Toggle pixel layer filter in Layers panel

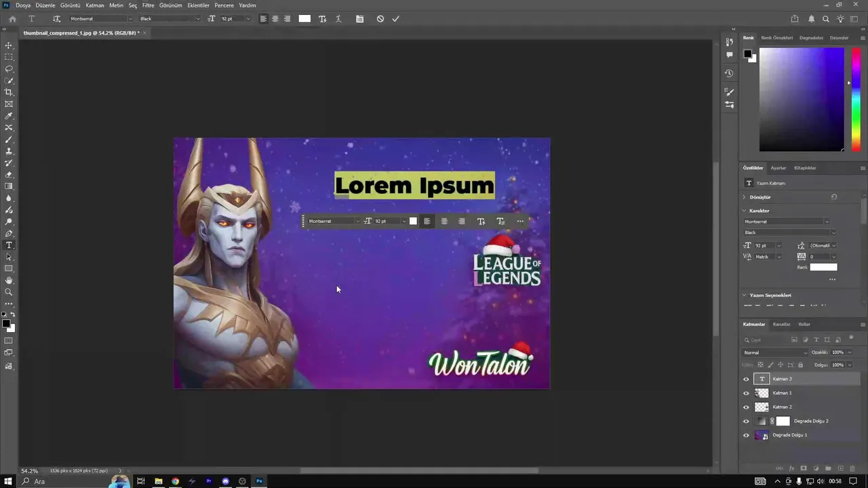point(795,340)
